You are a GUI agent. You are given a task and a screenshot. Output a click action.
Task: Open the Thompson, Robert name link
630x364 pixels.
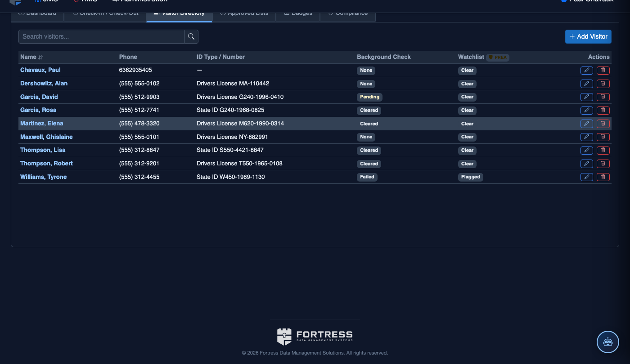[x=46, y=164]
